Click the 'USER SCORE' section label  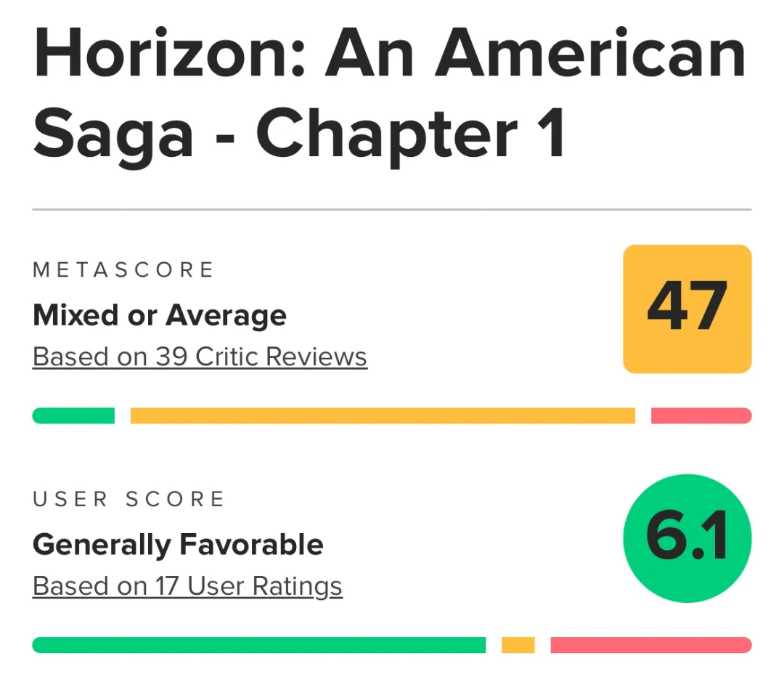click(x=128, y=500)
